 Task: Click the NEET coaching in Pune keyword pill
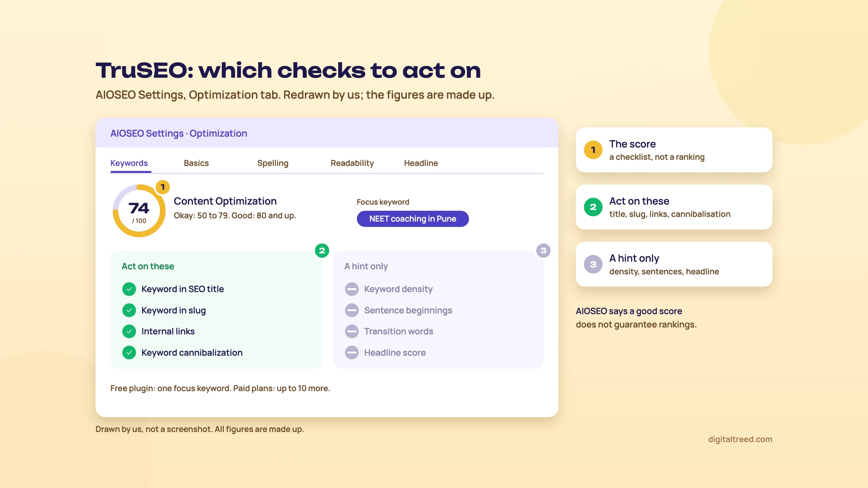[x=413, y=219]
